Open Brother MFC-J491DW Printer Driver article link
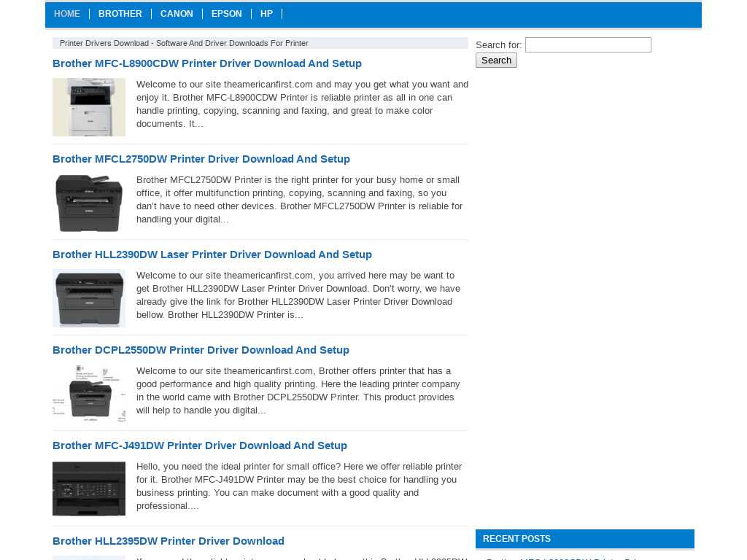747x560 pixels. tap(200, 446)
